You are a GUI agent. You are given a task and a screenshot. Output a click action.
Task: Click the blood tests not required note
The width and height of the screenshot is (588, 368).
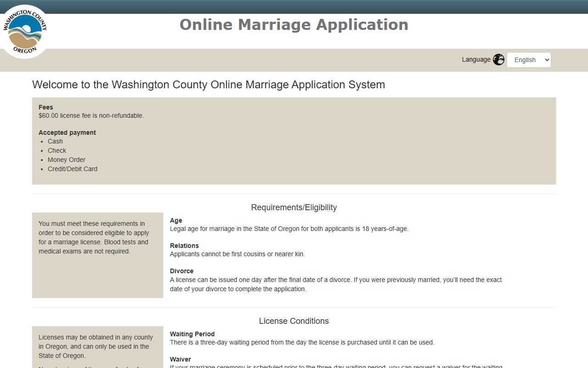[94, 237]
